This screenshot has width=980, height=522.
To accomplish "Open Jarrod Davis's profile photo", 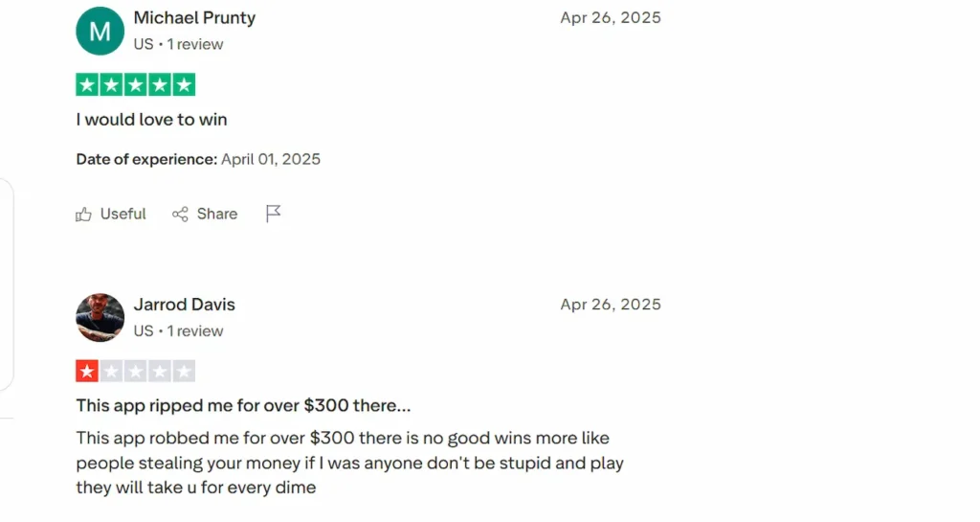I will pyautogui.click(x=100, y=318).
